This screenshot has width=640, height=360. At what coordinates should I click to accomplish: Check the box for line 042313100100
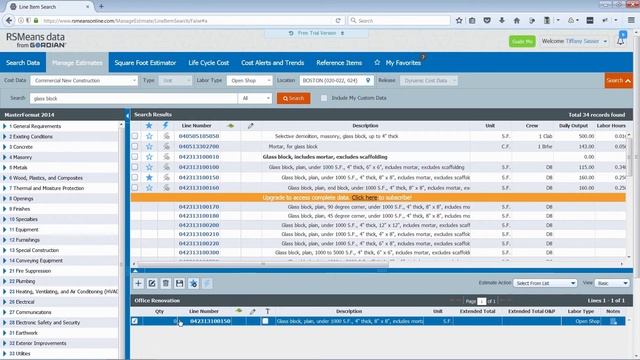pos(135,167)
